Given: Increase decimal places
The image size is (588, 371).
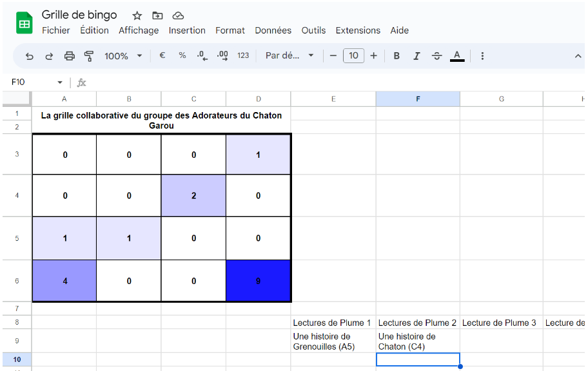Looking at the screenshot, I should click(222, 56).
